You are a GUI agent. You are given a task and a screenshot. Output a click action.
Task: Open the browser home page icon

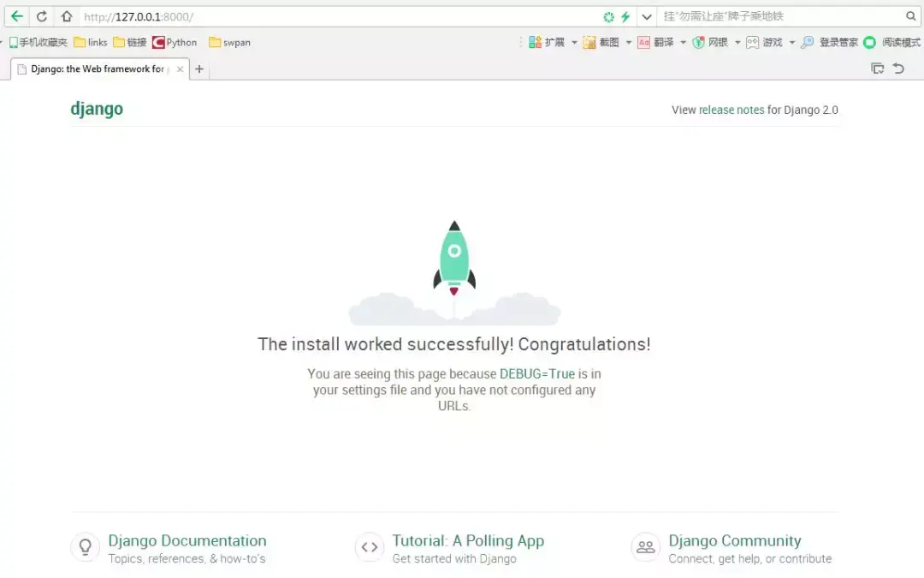67,16
